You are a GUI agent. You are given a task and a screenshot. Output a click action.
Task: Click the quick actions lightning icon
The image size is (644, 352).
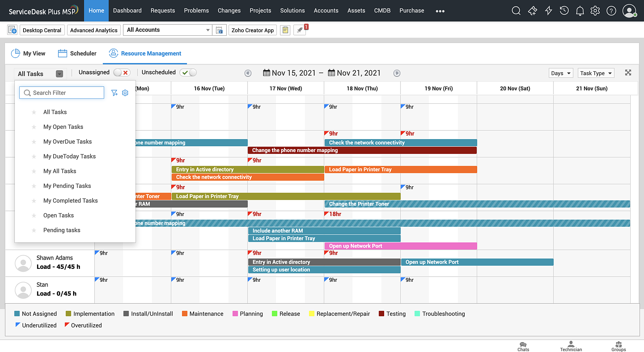548,11
